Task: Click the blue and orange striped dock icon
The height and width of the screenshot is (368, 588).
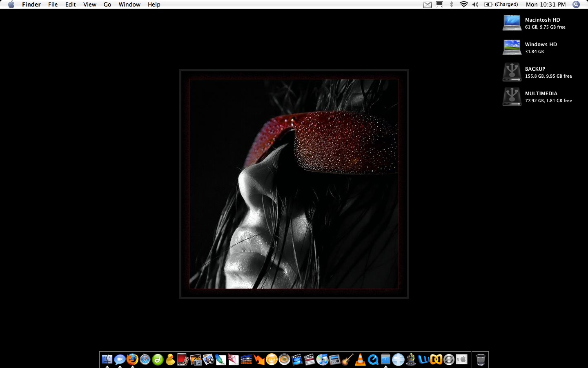Action: pos(246,359)
